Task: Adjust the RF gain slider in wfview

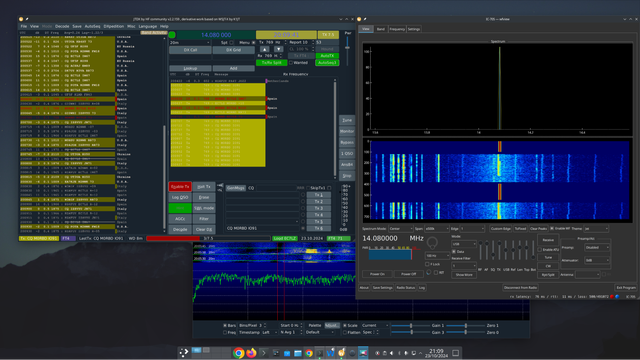Action: coord(480,250)
